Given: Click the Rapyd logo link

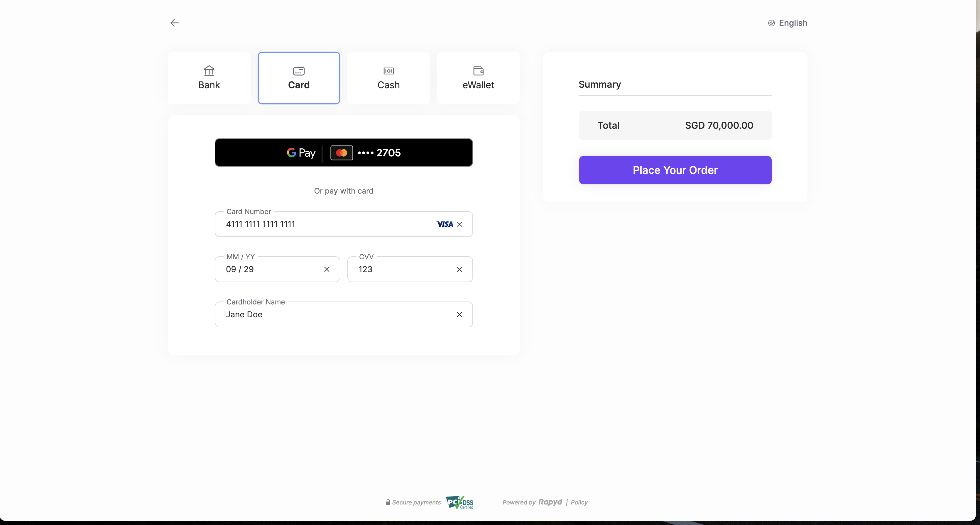Looking at the screenshot, I should click(550, 502).
